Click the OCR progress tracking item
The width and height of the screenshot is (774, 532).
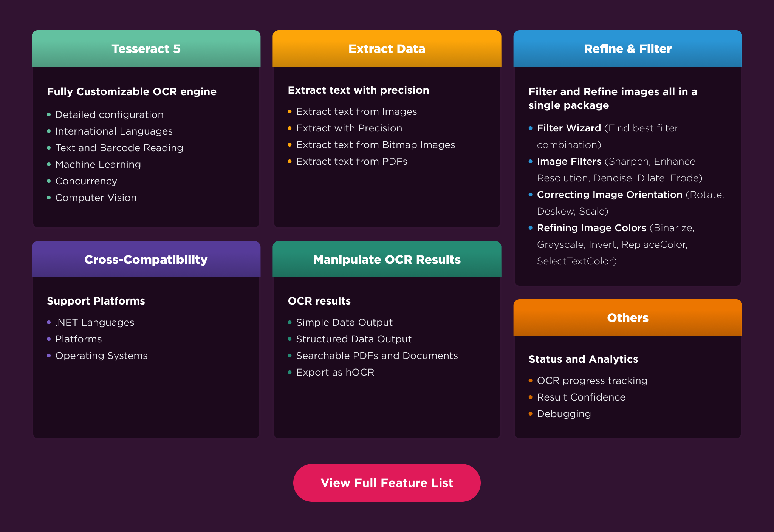click(592, 380)
